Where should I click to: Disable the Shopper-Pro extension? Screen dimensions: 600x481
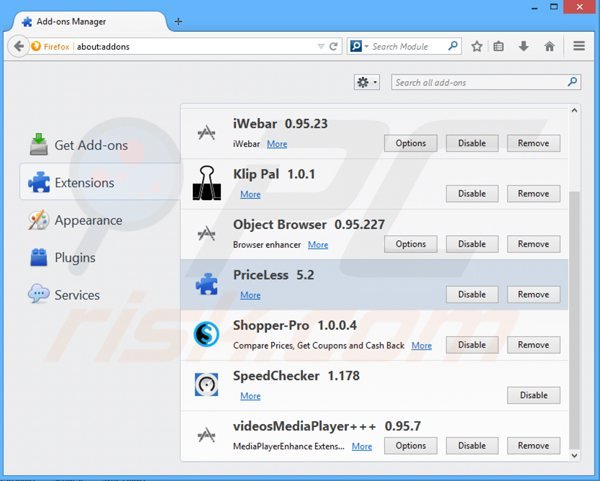coord(472,345)
